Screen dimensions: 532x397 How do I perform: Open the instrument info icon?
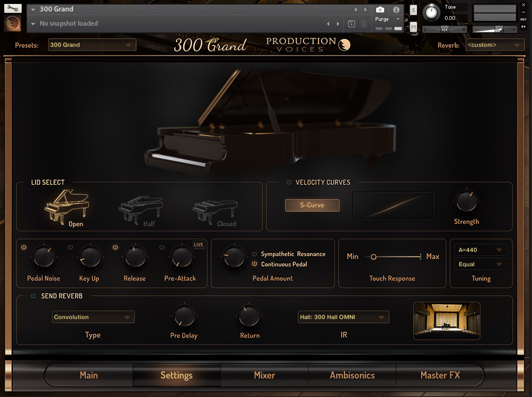pos(396,10)
